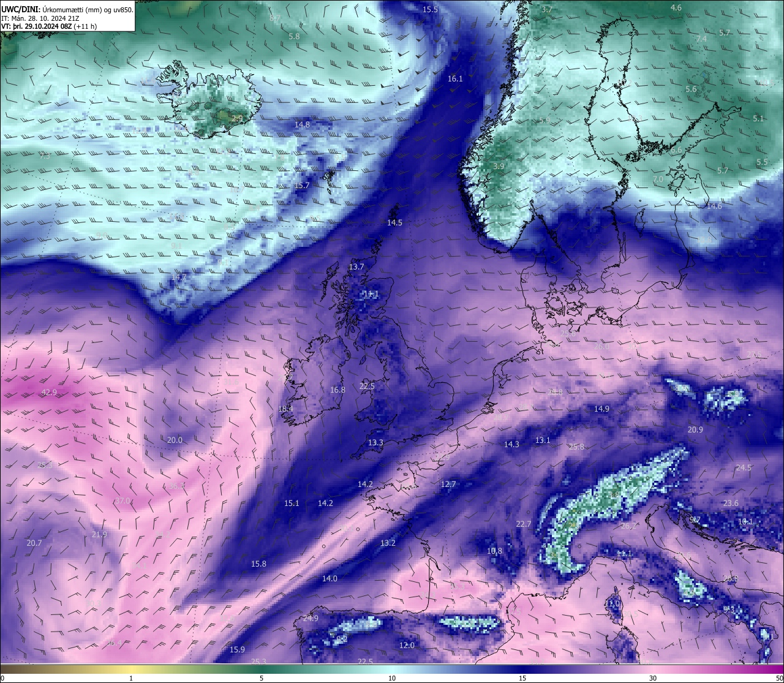Image resolution: width=784 pixels, height=683 pixels.
Task: Click the 16.8 value label
Action: 337,390
